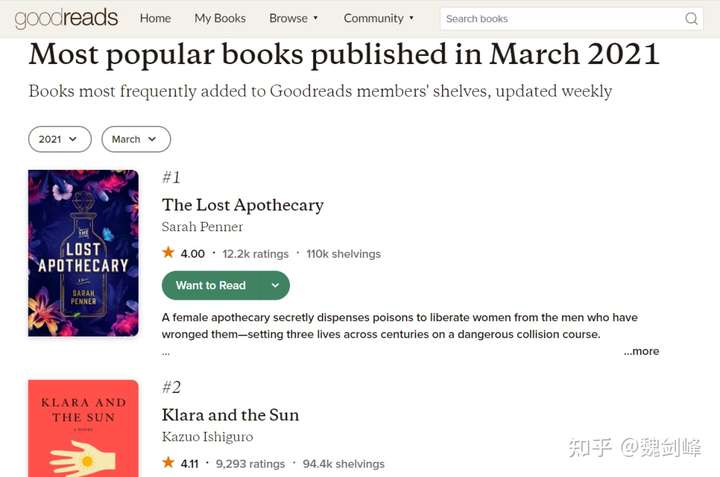Click the Want to Read button
The width and height of the screenshot is (720, 477).
point(211,285)
